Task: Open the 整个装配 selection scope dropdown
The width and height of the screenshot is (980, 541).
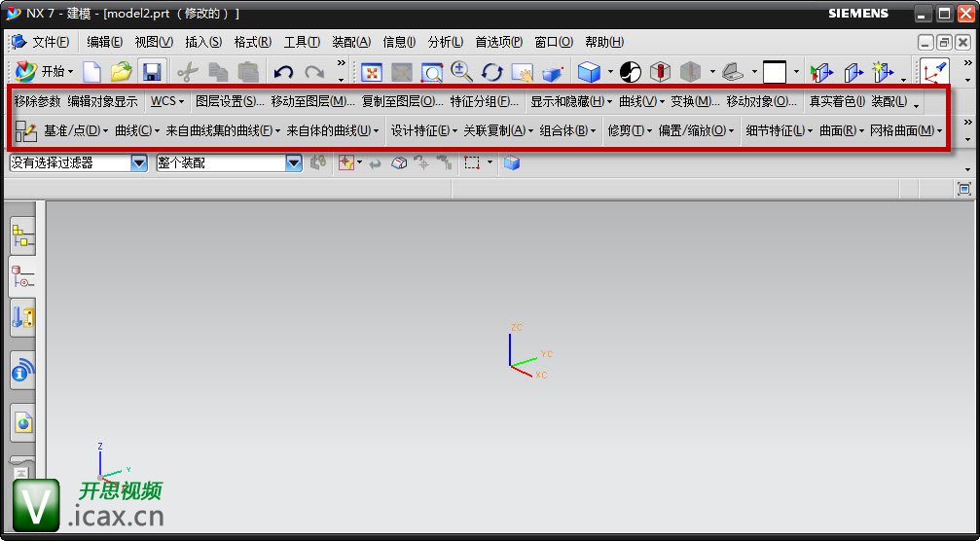Action: coord(294,163)
